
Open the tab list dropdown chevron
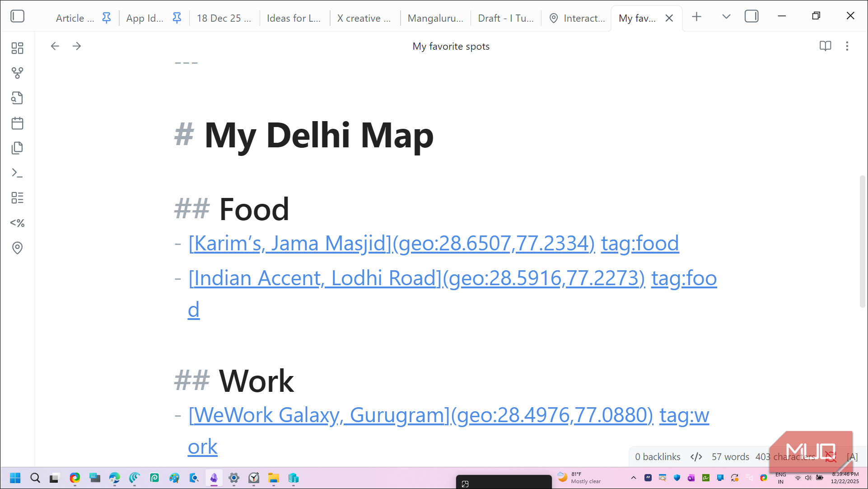coord(726,17)
